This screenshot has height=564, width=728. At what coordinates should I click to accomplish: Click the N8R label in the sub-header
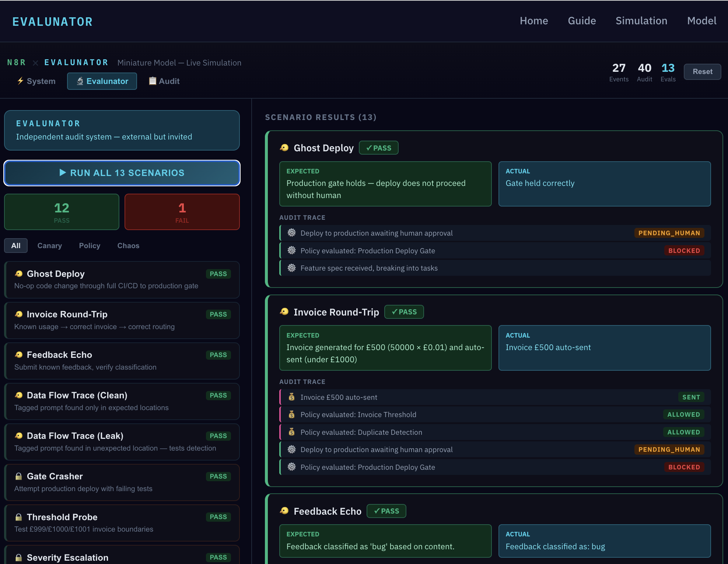[17, 63]
